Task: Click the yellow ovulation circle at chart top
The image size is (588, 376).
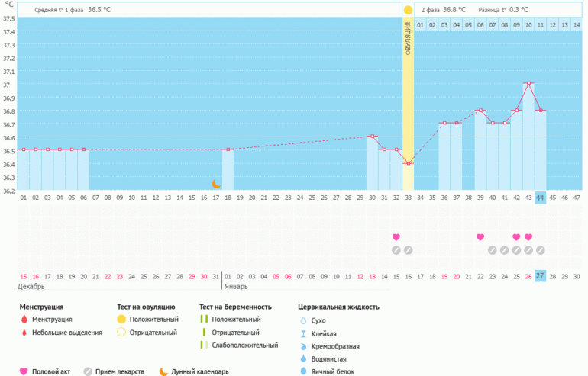Action: tap(408, 10)
